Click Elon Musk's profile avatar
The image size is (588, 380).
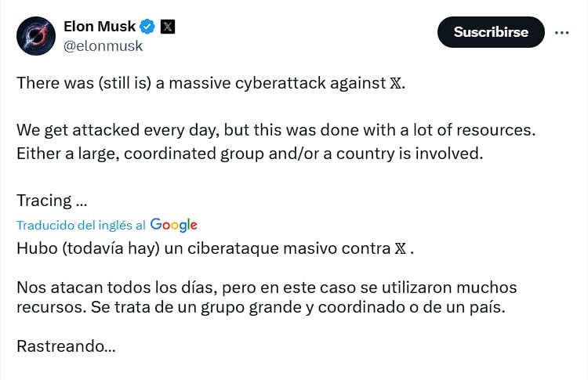point(36,35)
